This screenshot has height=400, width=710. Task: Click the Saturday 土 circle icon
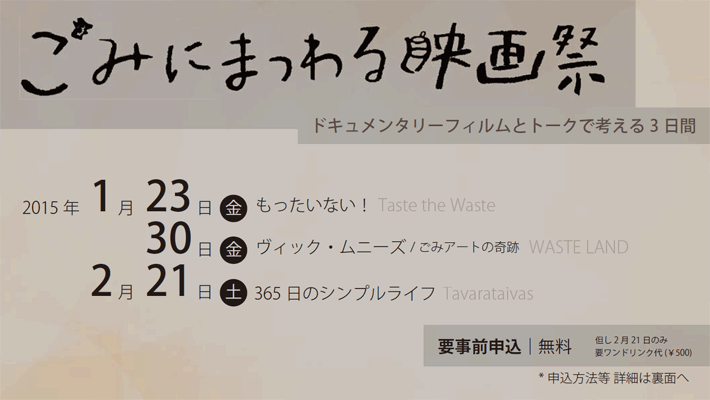(x=232, y=293)
